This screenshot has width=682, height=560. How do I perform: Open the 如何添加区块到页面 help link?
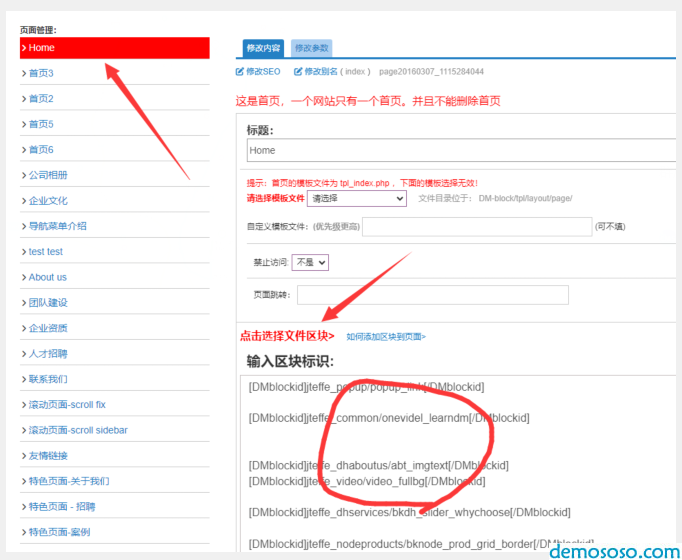pyautogui.click(x=386, y=337)
